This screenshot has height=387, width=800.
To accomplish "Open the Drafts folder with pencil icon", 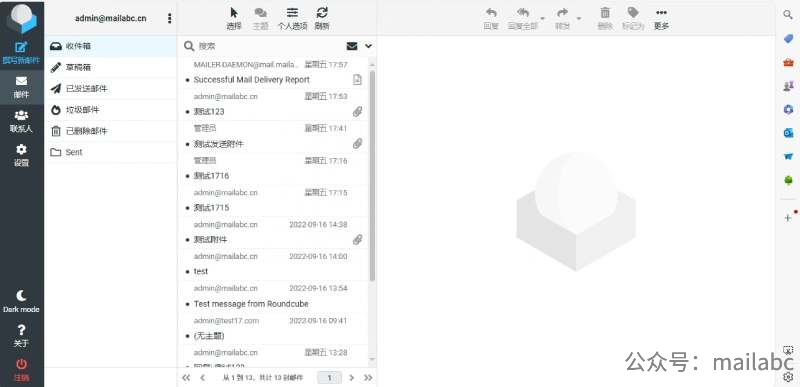I will [111, 67].
